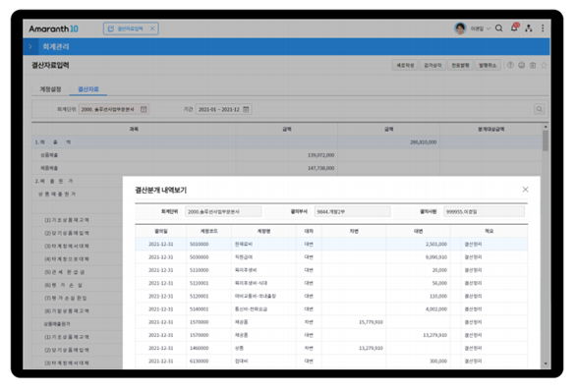Switch to the 계정설정 tab
Viewport: 577px width, 392px height.
pos(50,89)
